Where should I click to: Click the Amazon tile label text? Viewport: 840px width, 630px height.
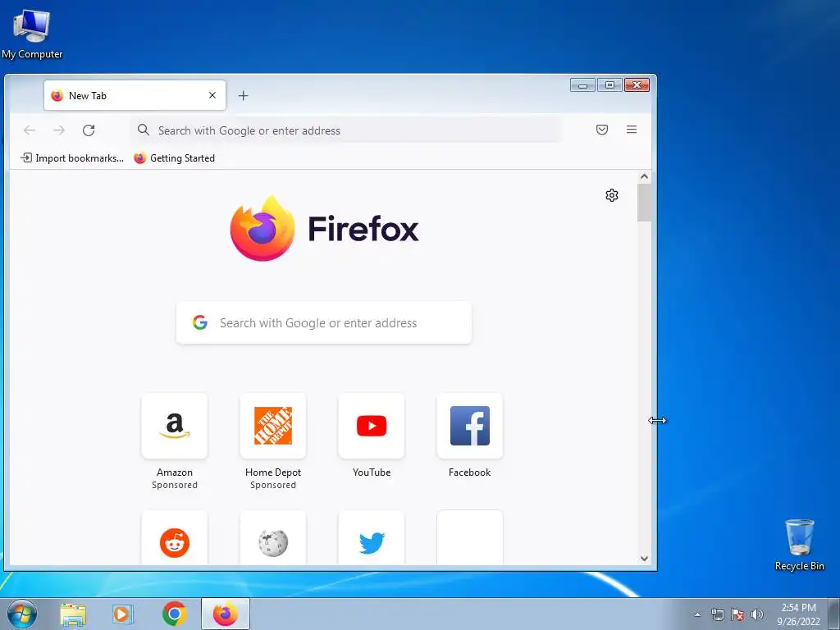coord(175,472)
